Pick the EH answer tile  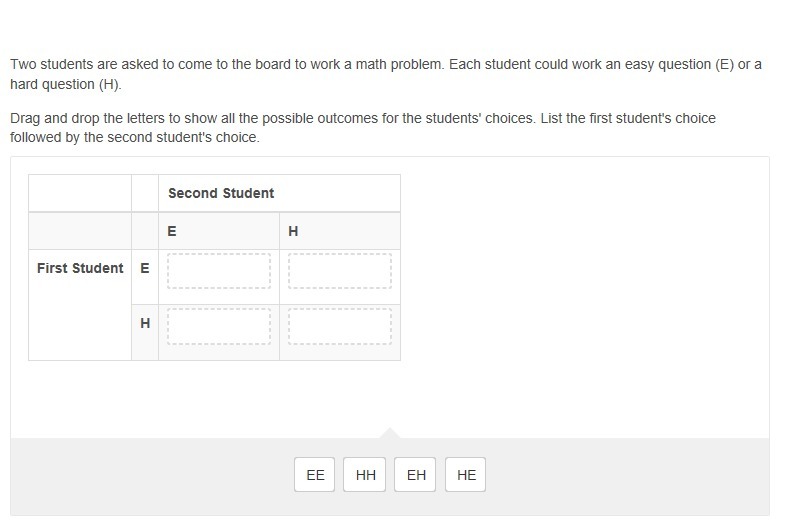tap(416, 475)
